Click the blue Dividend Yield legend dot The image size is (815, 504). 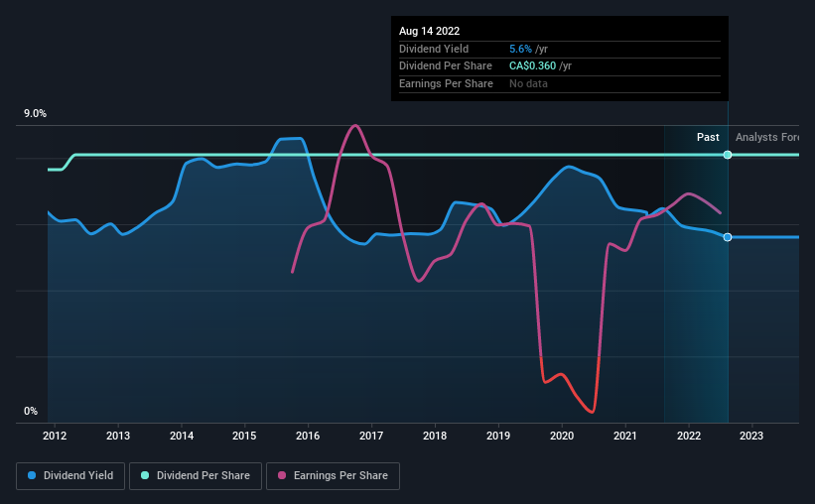32,475
